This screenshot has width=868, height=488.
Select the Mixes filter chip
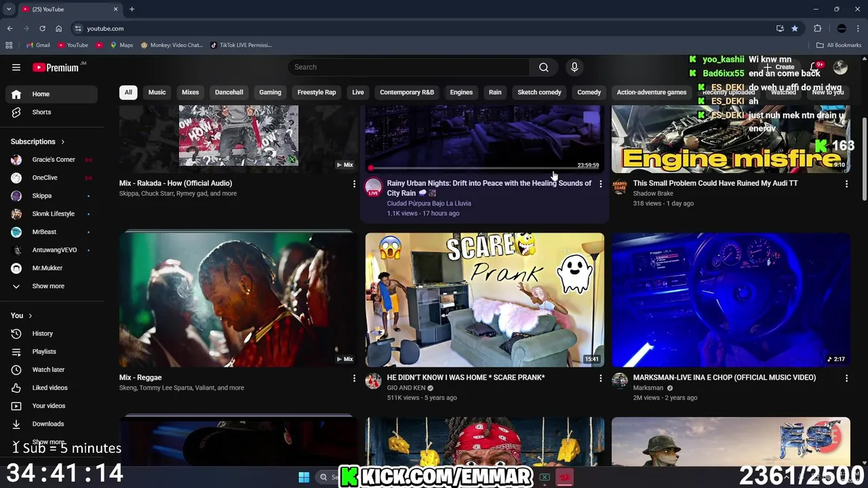tap(191, 92)
